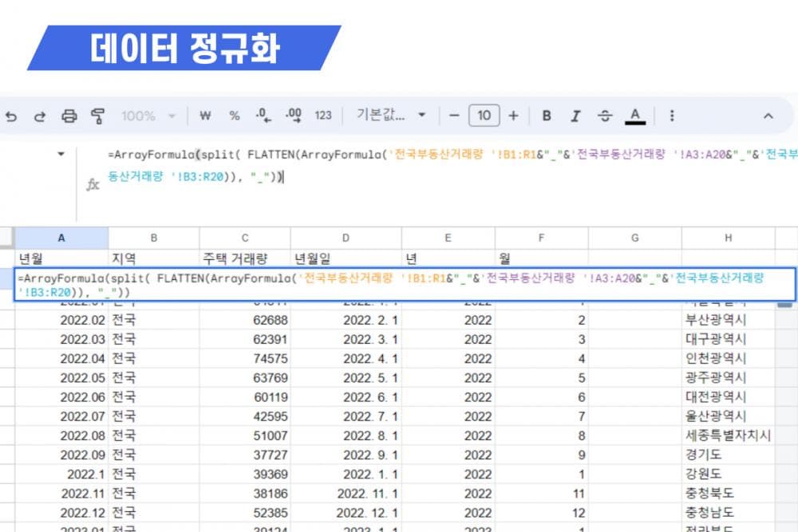Open the text color picker

[x=634, y=116]
